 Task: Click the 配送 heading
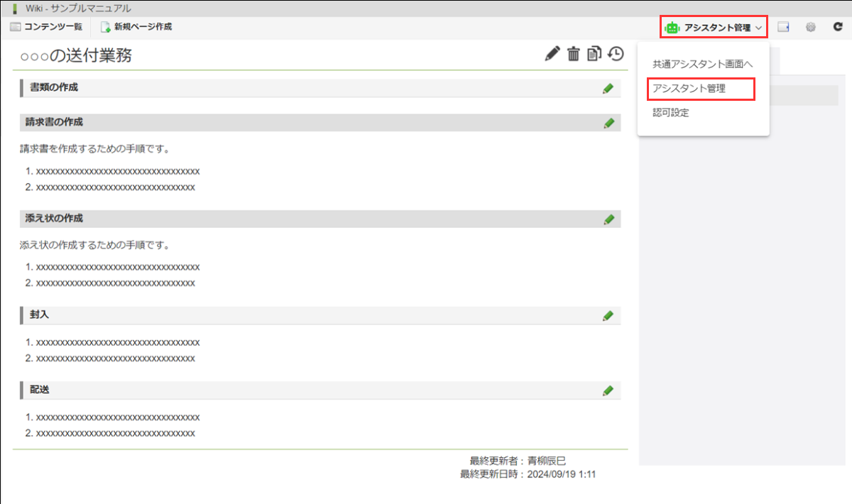(39, 390)
